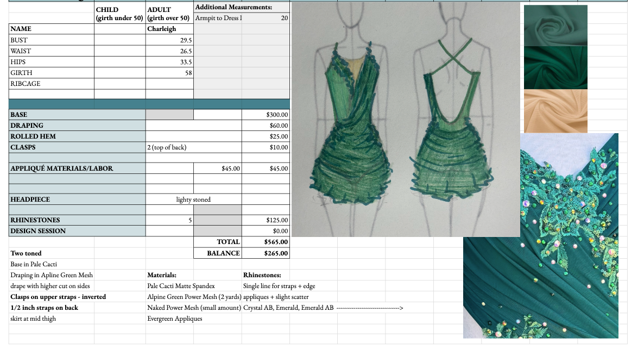
Task: Select the DESIGN SESSION price $0.00
Action: click(266, 231)
